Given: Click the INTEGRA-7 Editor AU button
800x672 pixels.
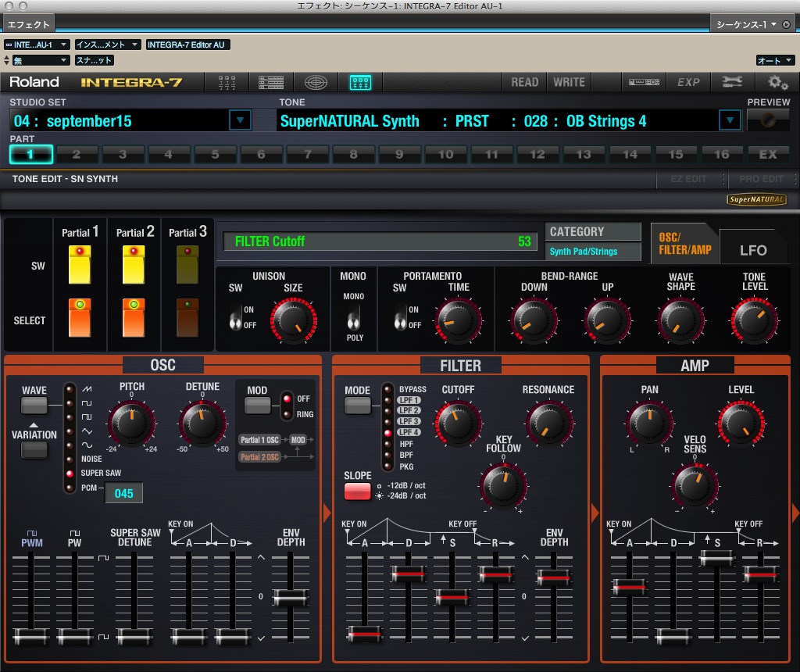Looking at the screenshot, I should pyautogui.click(x=186, y=45).
